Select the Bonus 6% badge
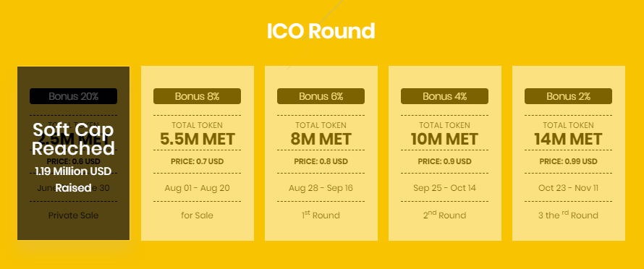 coord(321,96)
